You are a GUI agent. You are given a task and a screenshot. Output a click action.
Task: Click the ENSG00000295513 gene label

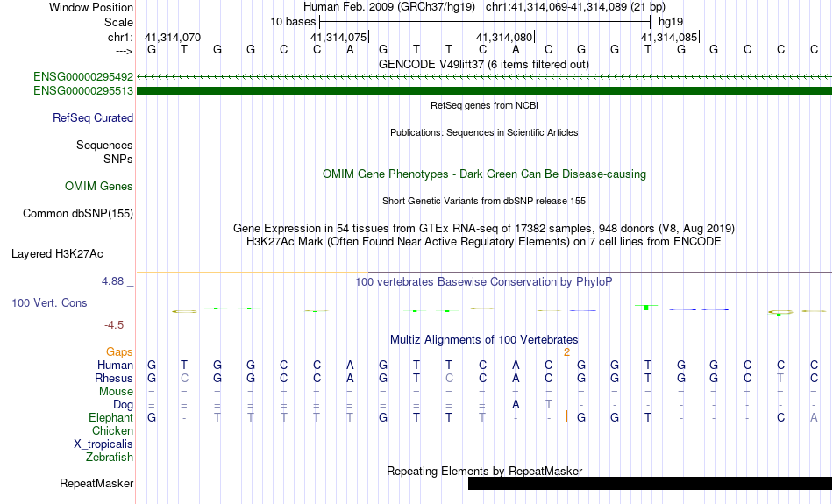(83, 91)
